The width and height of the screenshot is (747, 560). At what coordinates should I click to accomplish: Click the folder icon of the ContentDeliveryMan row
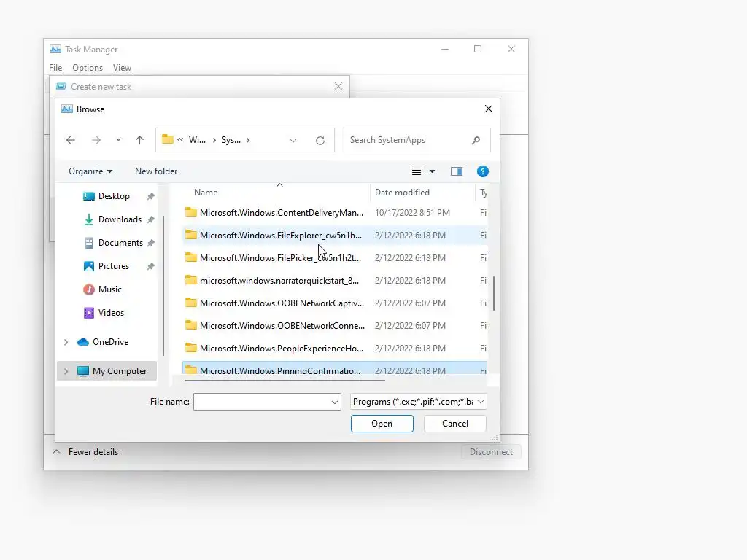coord(191,212)
